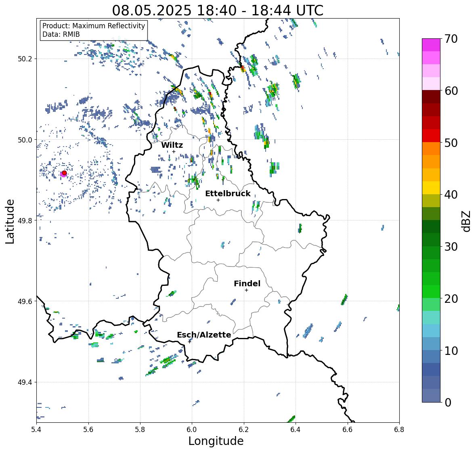Click the "Product: Maximum Reflectivity" legend line
This screenshot has width=476, height=451.
pos(94,26)
